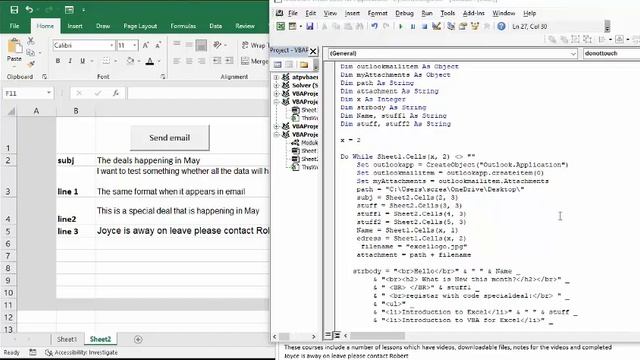Click font color red A swatch

tap(150, 61)
